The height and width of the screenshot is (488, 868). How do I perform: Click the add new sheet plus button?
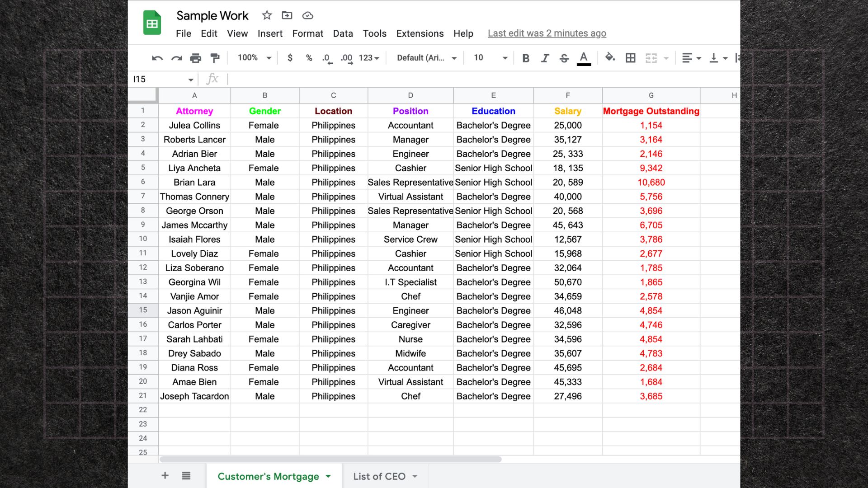(165, 475)
